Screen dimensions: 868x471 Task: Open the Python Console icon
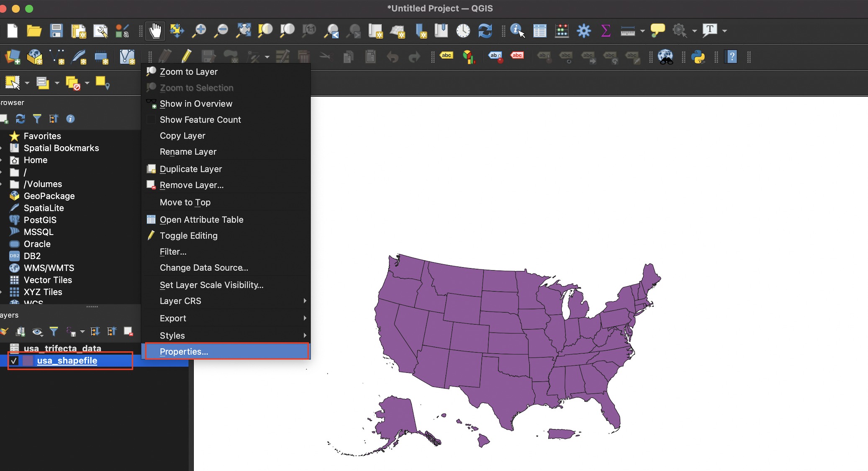pos(698,56)
